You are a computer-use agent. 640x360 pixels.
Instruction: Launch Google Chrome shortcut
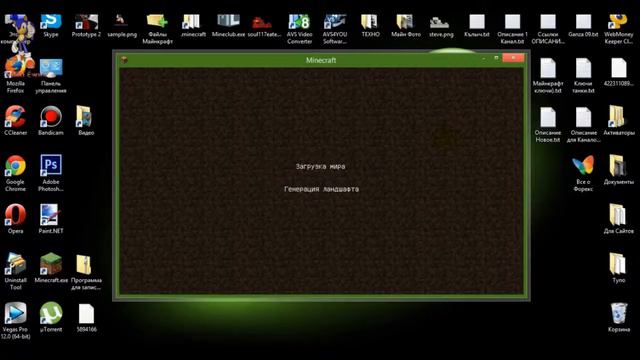(16, 173)
